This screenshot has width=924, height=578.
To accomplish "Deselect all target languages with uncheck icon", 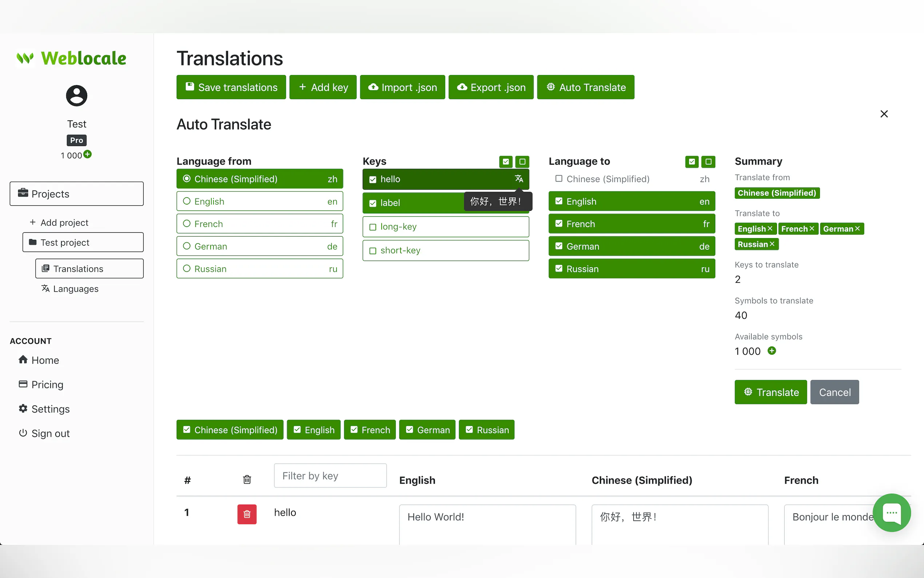I will 708,161.
